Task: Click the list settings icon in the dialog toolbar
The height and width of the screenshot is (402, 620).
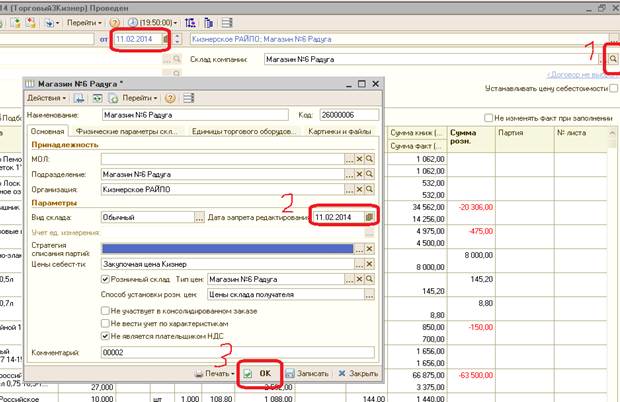Action: (x=189, y=98)
